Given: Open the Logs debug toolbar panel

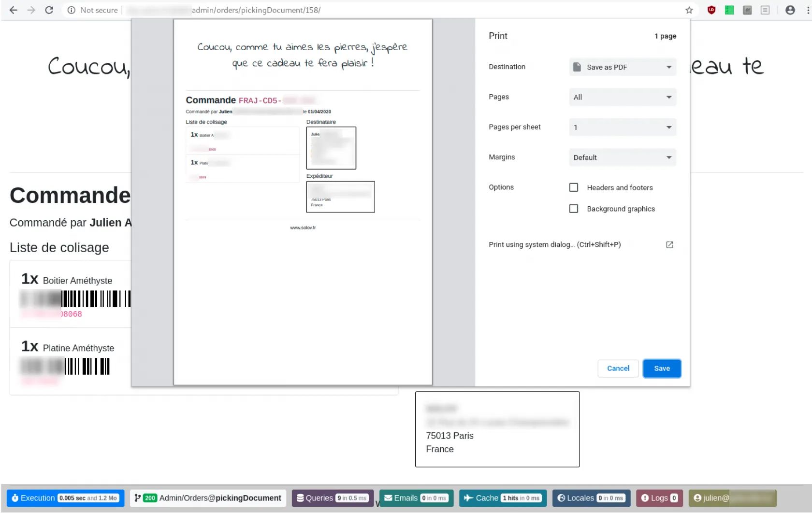Looking at the screenshot, I should coord(659,498).
